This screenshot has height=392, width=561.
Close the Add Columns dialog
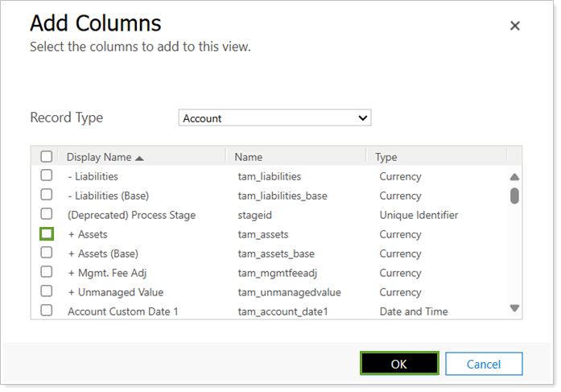pos(515,26)
